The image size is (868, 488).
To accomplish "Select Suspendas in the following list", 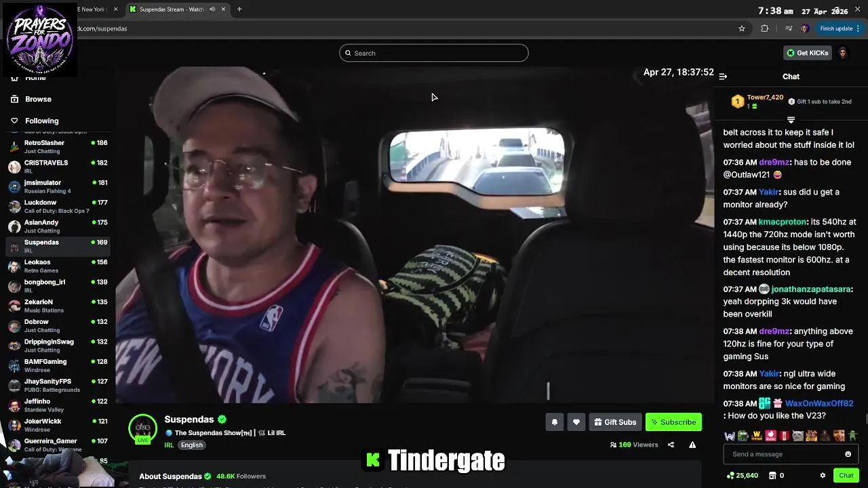I will (x=58, y=246).
